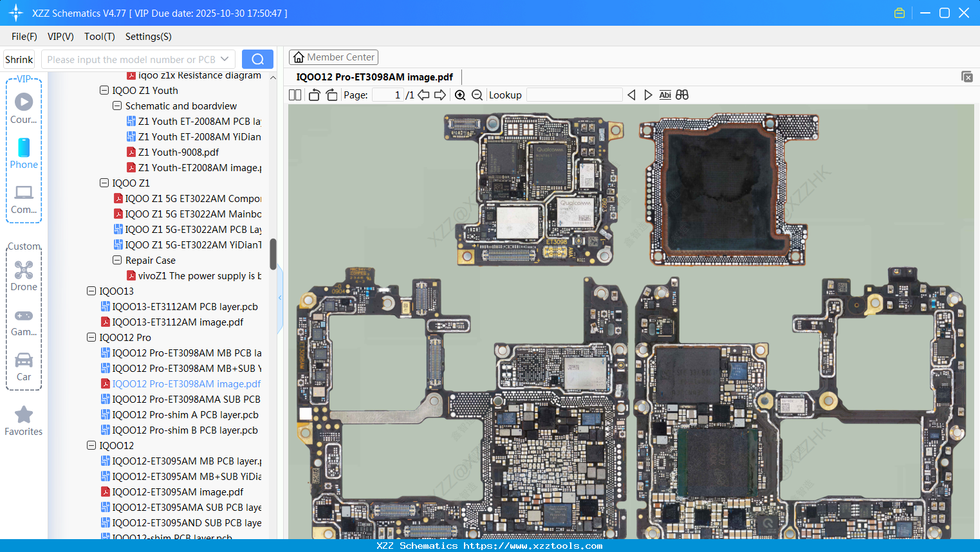
Task: Open the Settings(S) menu
Action: tap(148, 37)
